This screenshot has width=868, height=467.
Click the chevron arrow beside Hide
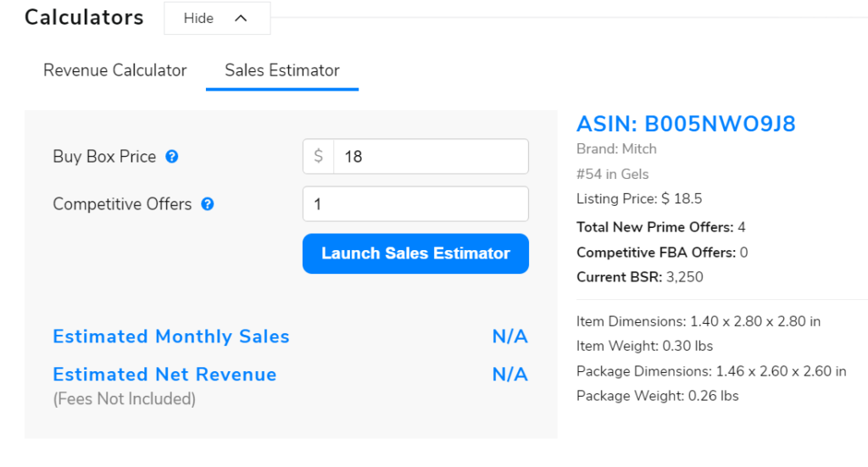click(x=241, y=18)
